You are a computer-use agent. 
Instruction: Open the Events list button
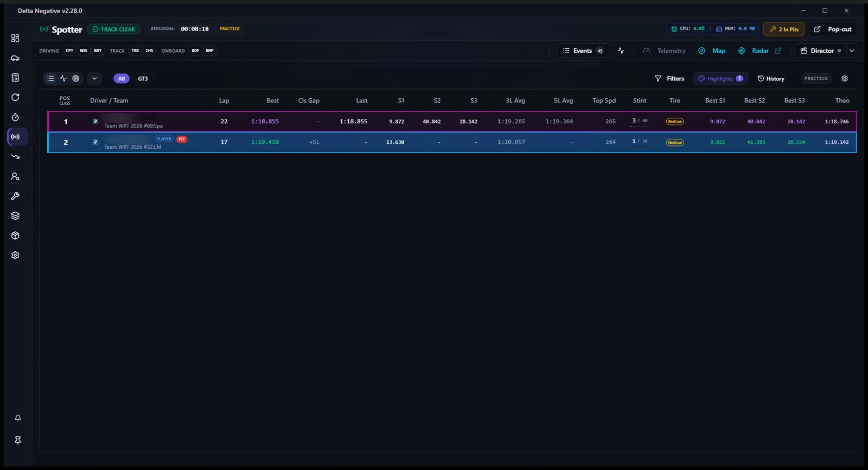point(583,50)
